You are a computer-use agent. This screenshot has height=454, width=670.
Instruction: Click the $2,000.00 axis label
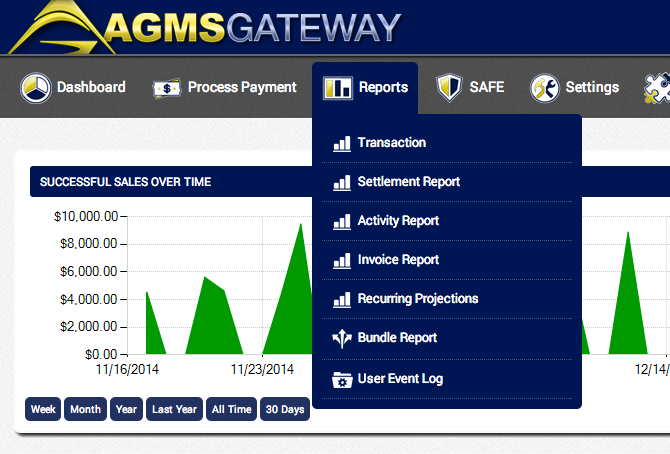click(x=89, y=327)
